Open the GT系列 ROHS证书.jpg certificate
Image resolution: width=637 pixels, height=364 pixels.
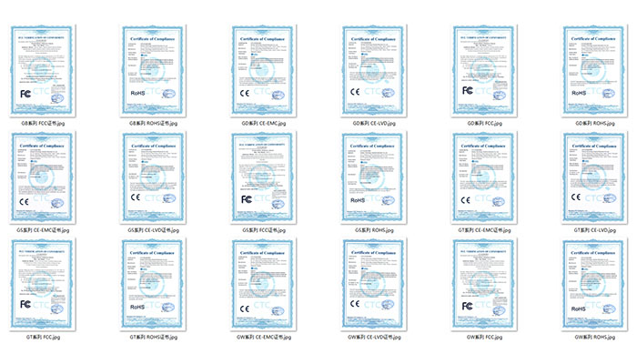click(x=152, y=284)
